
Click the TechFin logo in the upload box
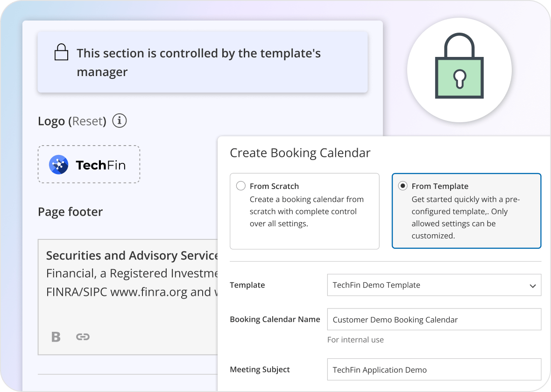[x=89, y=164]
